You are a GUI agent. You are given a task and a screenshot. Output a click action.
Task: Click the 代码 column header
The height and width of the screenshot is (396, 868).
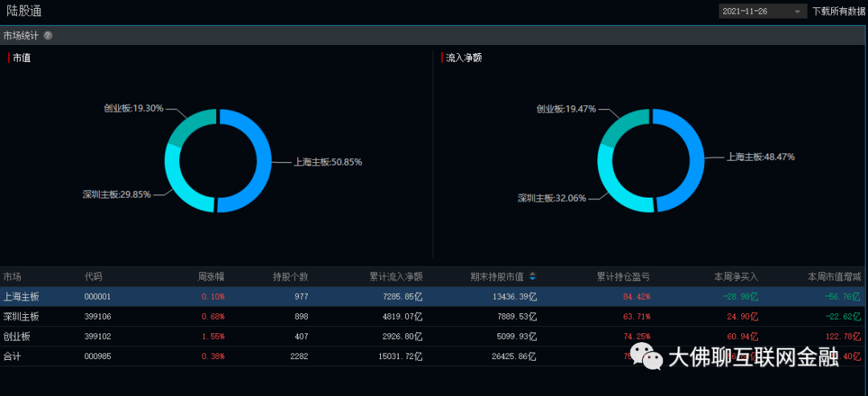93,276
